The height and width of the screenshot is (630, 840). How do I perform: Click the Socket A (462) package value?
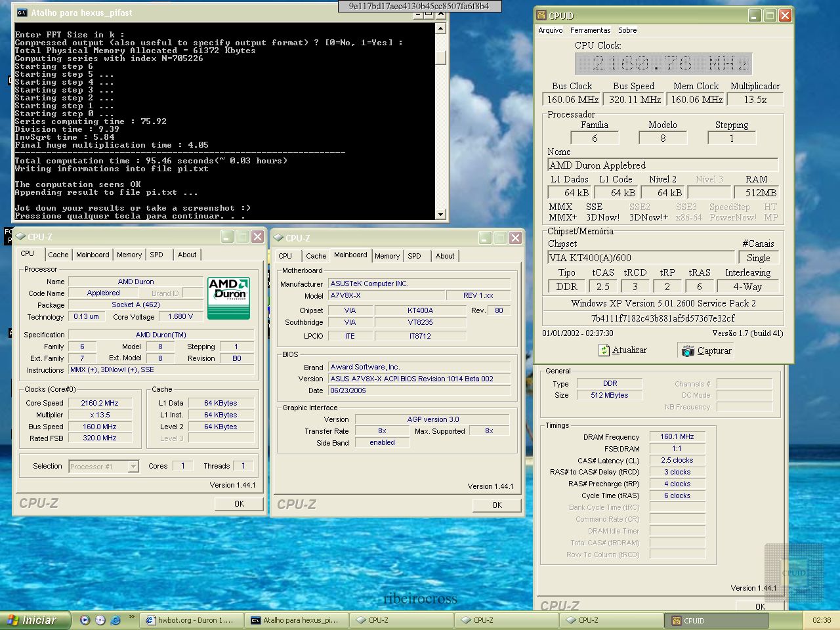tap(135, 304)
